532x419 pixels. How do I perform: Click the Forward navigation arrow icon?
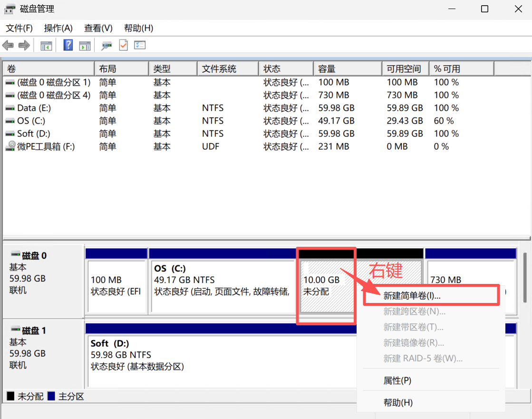pyautogui.click(x=23, y=45)
